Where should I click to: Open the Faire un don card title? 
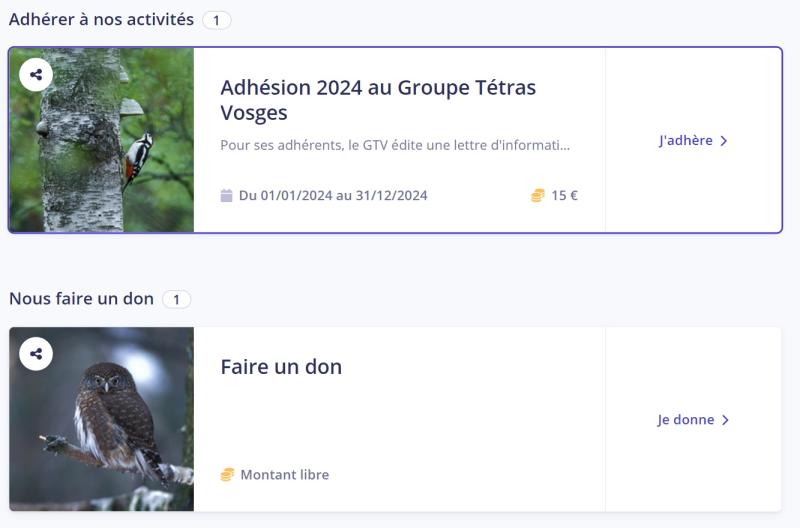281,367
